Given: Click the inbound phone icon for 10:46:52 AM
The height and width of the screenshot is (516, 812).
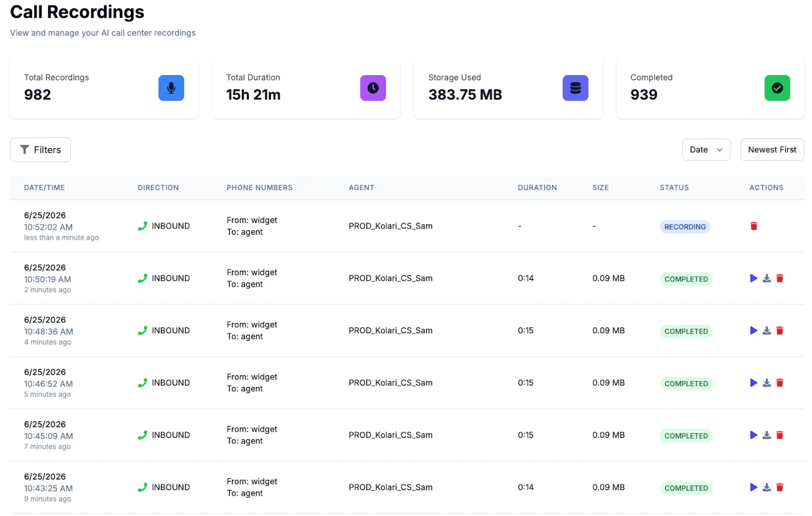Looking at the screenshot, I should (x=143, y=383).
